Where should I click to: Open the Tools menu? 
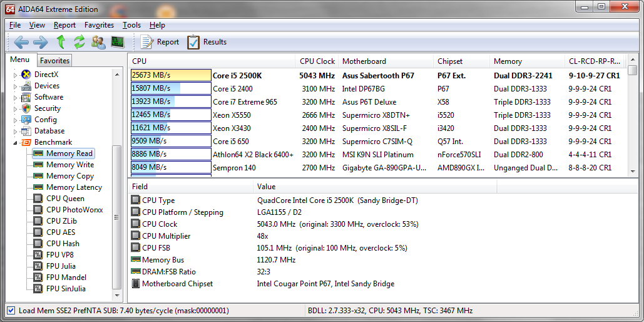pyautogui.click(x=131, y=25)
